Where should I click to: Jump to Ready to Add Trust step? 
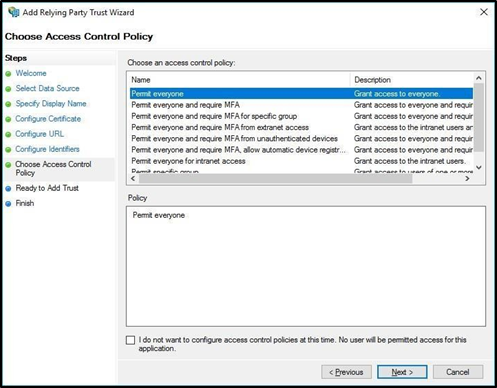coord(47,188)
